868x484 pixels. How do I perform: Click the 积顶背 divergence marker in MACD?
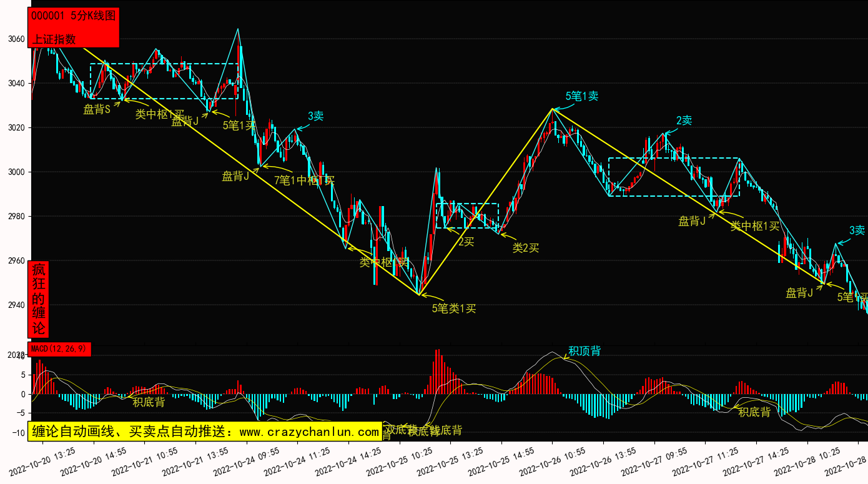tap(584, 351)
